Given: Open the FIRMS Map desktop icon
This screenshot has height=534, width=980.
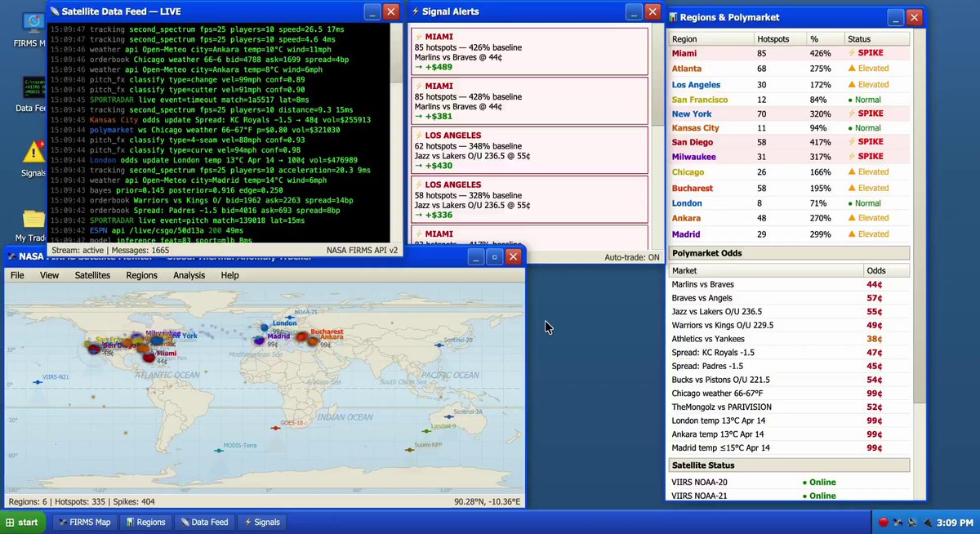Looking at the screenshot, I should click(33, 28).
